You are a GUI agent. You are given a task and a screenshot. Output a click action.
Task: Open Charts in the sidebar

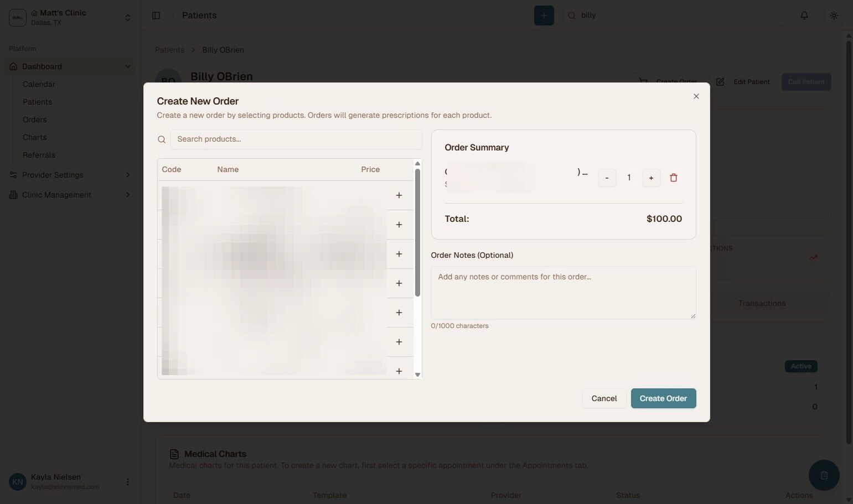tap(35, 137)
